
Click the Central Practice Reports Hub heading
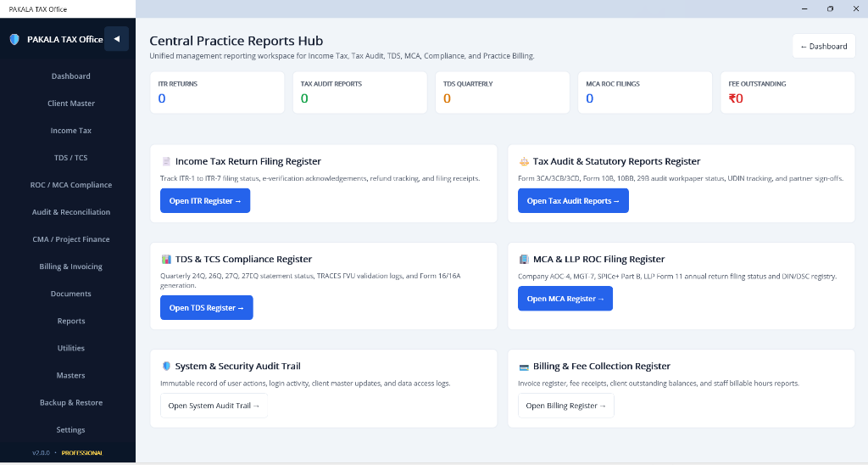tap(236, 41)
